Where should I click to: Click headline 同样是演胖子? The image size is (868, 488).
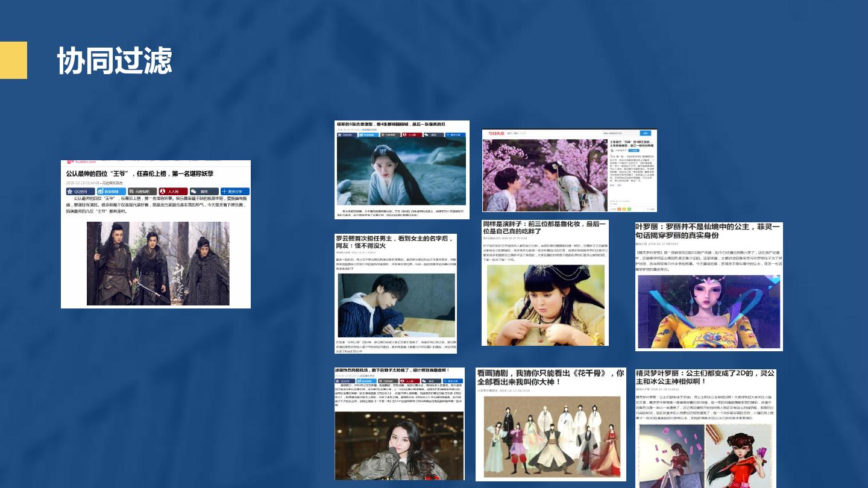[x=544, y=228]
